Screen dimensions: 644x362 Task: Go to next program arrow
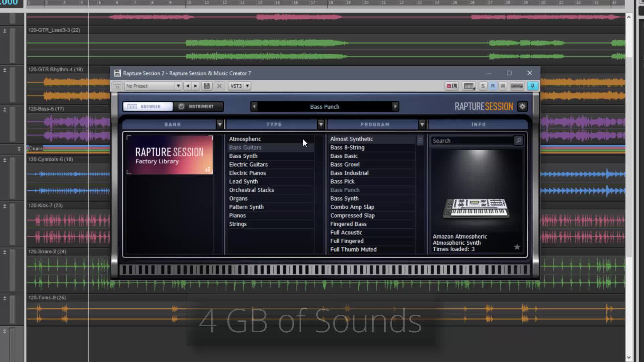coord(395,107)
